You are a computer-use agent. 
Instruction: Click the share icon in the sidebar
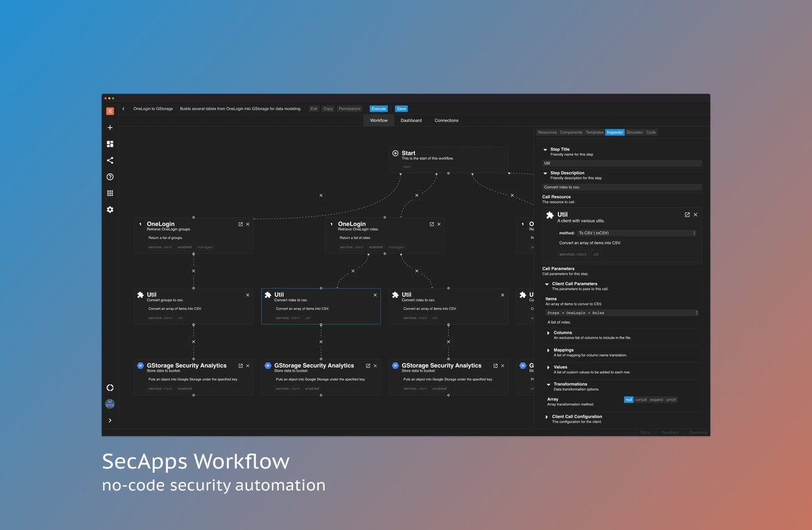tap(110, 160)
